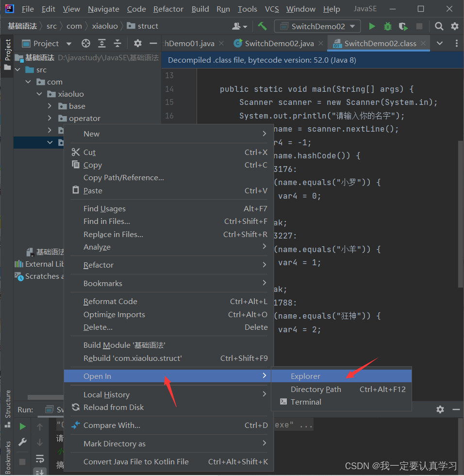Expand the operator package

[50, 118]
